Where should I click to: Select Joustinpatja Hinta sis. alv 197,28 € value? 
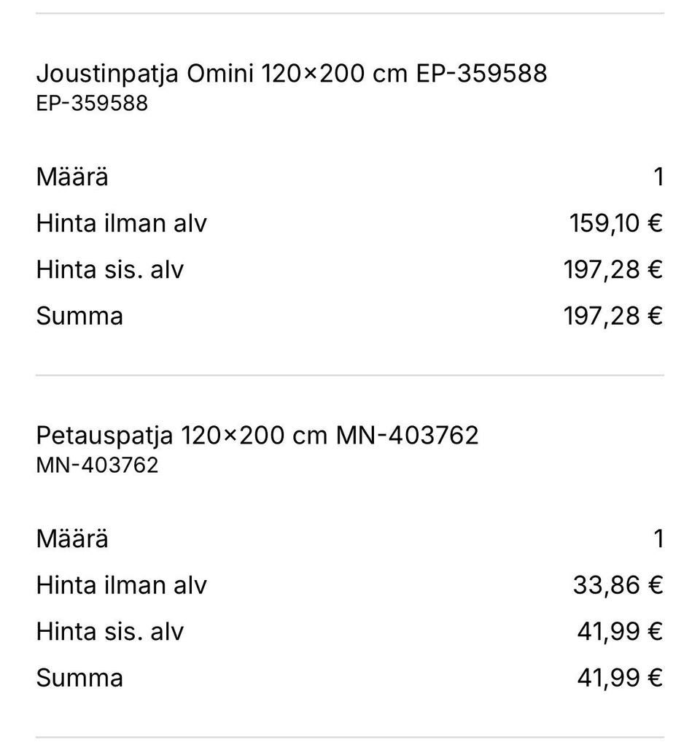pyautogui.click(x=613, y=269)
